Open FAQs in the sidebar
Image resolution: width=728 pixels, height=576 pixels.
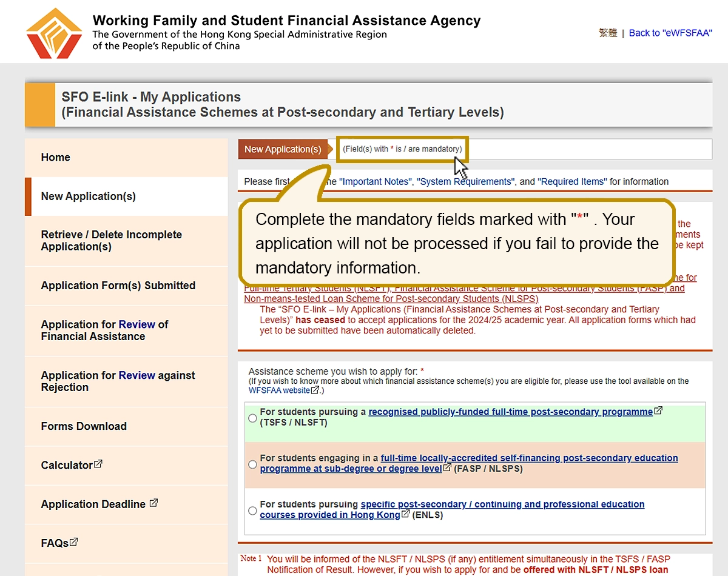126,543
